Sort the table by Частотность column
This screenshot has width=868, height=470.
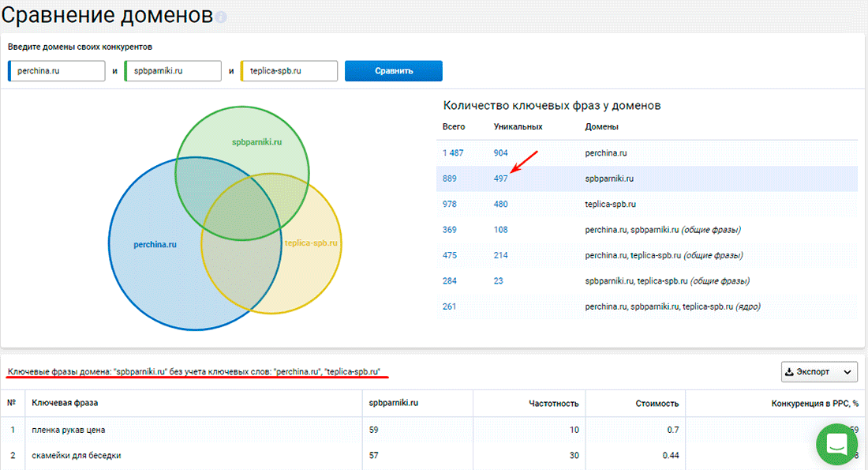(x=553, y=404)
